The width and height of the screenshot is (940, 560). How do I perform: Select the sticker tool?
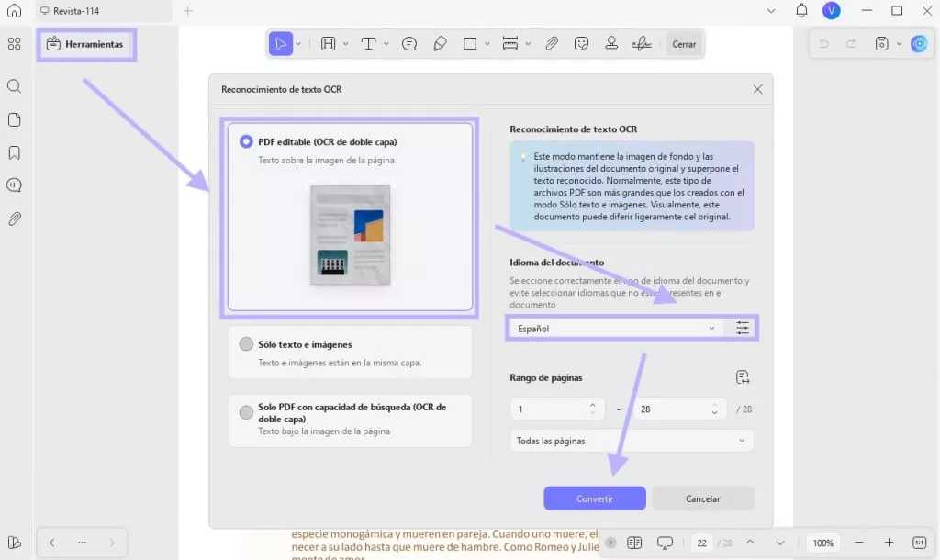[581, 44]
